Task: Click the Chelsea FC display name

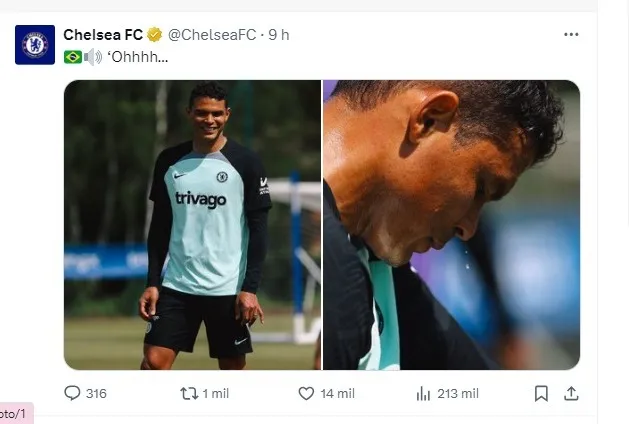Action: (103, 34)
